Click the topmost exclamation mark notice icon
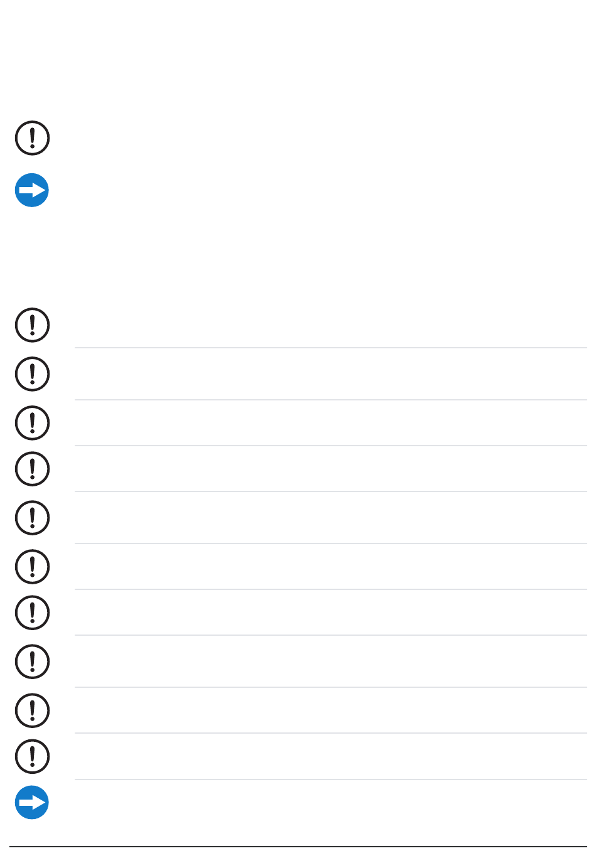 32,138
